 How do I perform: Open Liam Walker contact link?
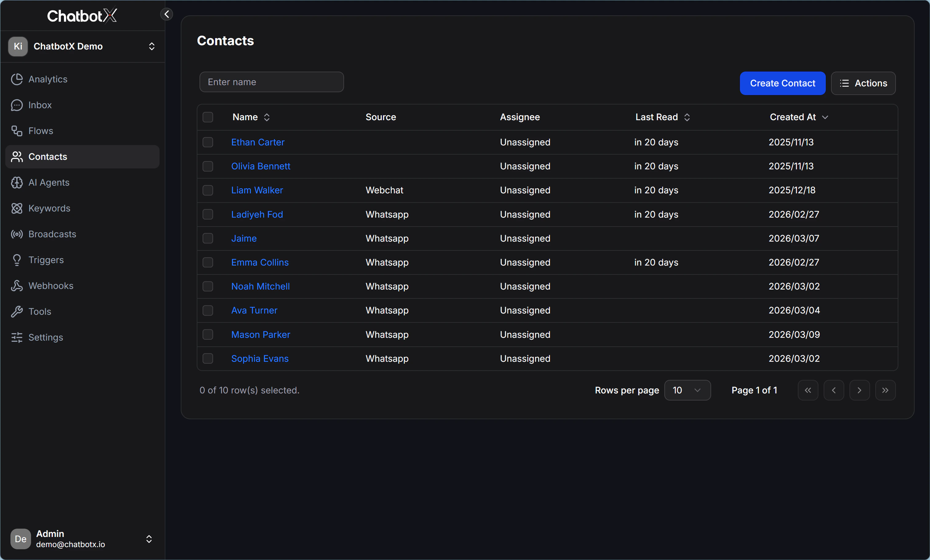pyautogui.click(x=257, y=190)
